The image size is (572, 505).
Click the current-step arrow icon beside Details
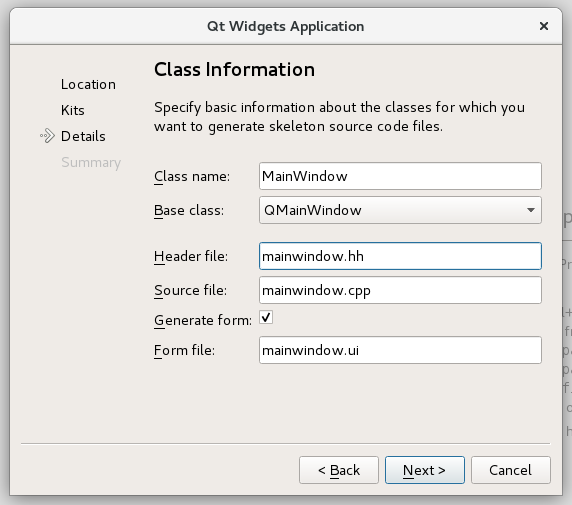47,136
